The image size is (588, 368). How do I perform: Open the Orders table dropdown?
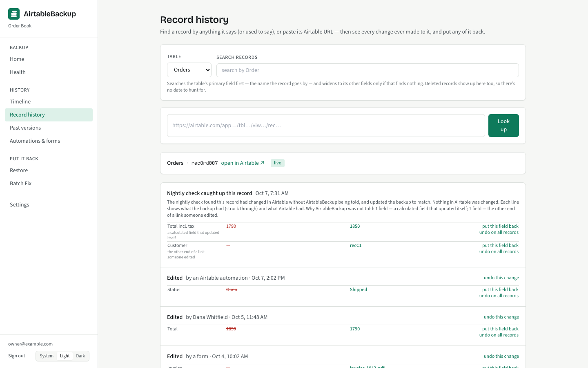(x=189, y=70)
